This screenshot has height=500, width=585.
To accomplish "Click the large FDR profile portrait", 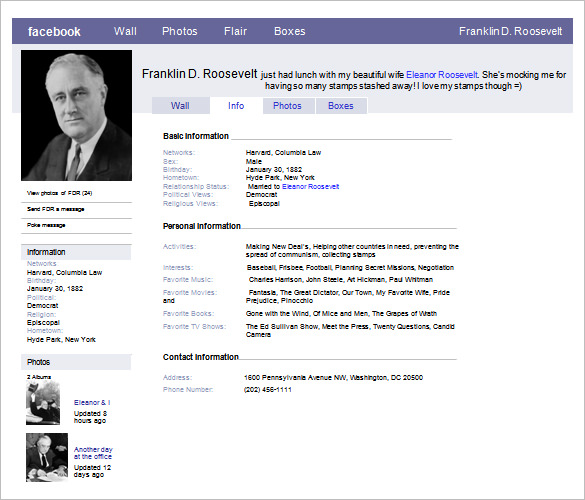I will pos(76,115).
